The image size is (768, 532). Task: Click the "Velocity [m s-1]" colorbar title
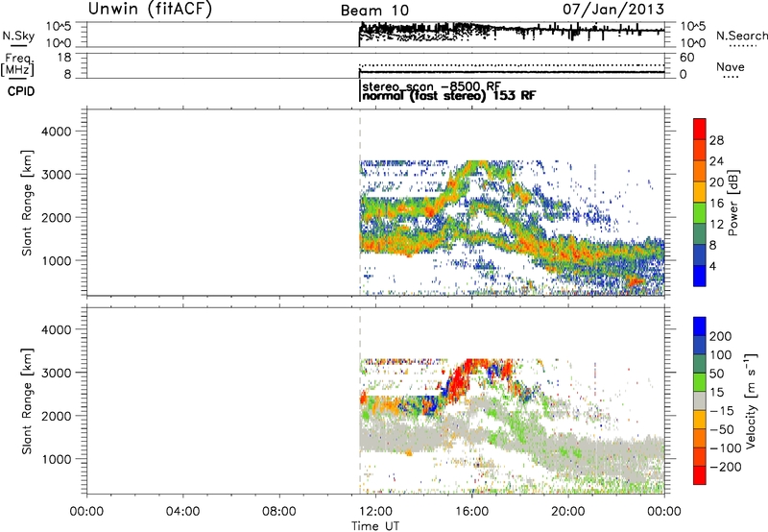click(750, 400)
